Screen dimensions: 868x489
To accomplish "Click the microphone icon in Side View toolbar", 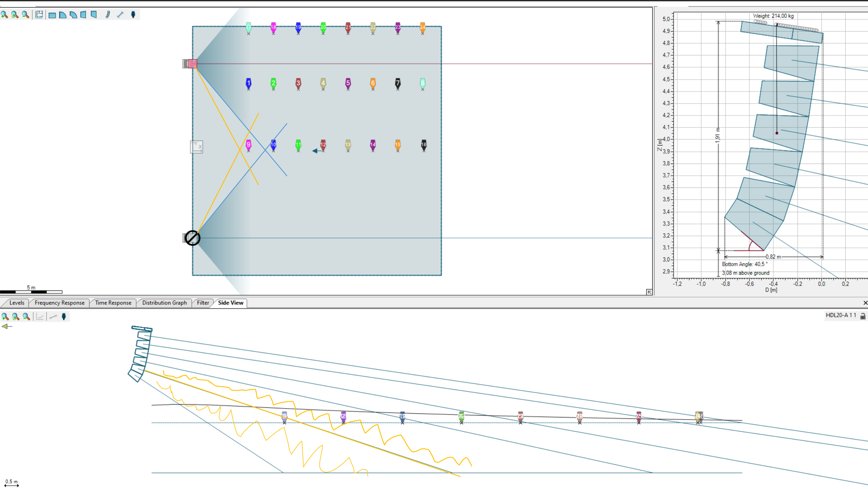I will coord(64,317).
